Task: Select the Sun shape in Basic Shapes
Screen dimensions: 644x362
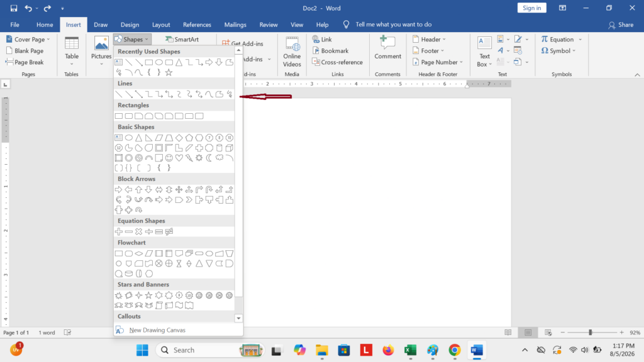Action: [199, 158]
